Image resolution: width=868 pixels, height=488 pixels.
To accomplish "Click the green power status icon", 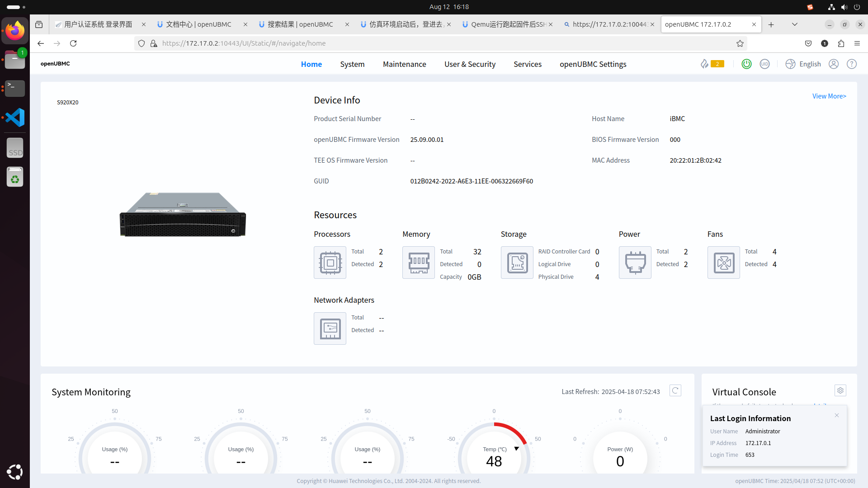I will coord(746,64).
